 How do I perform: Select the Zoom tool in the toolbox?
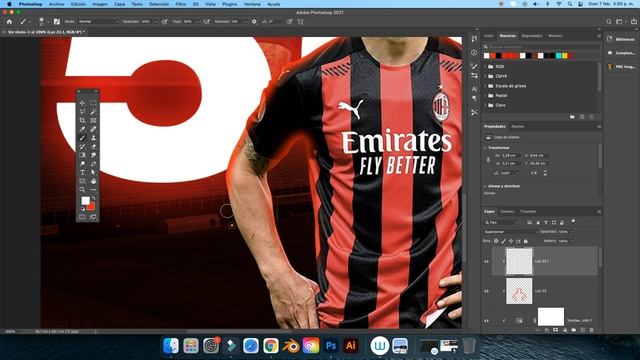tap(82, 190)
